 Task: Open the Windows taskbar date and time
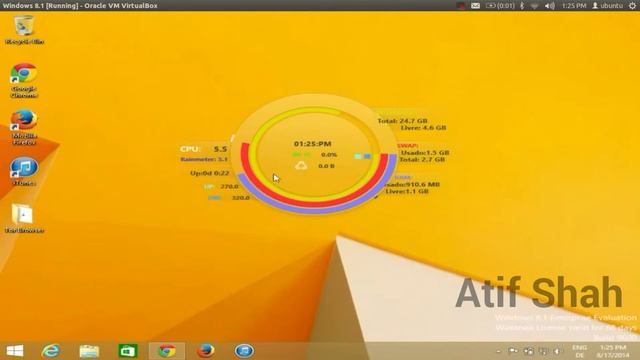pos(612,351)
